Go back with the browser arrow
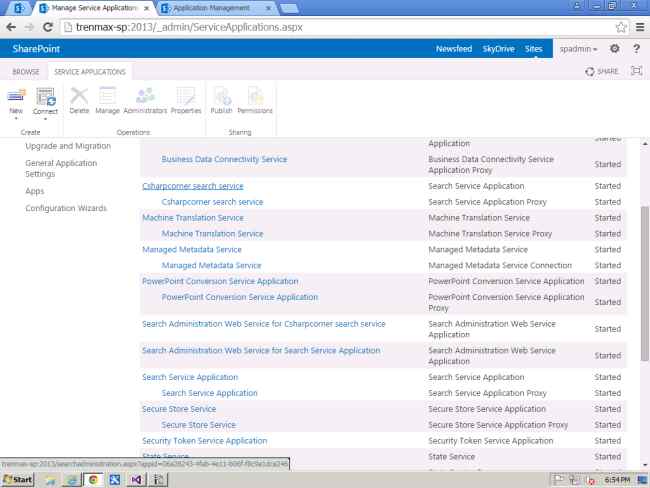 click(x=11, y=27)
